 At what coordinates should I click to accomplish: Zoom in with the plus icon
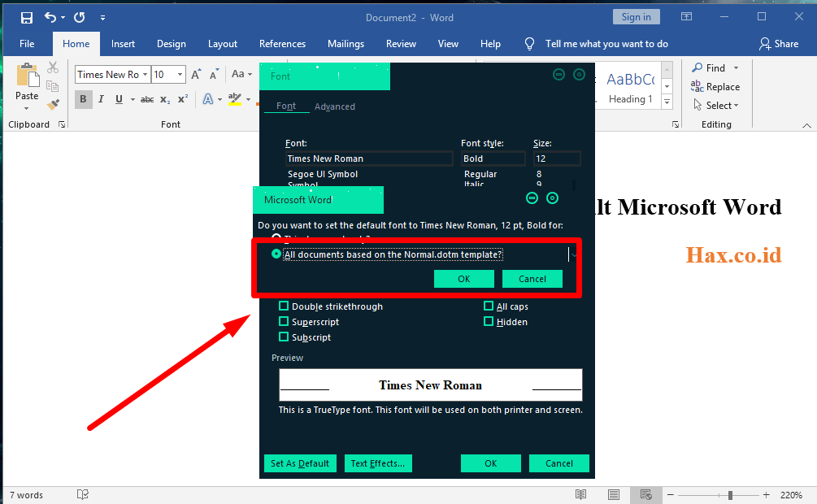pos(766,494)
